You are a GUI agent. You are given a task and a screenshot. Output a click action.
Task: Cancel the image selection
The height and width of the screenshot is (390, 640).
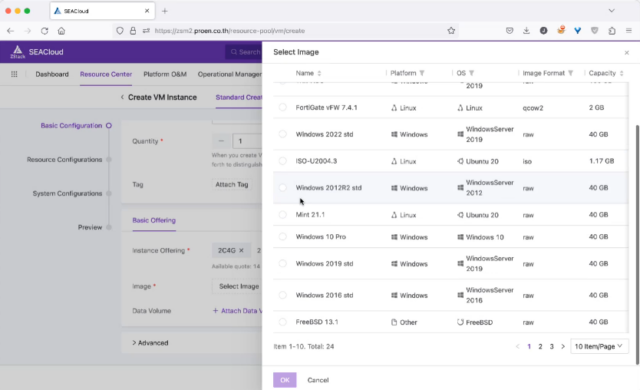coord(318,380)
